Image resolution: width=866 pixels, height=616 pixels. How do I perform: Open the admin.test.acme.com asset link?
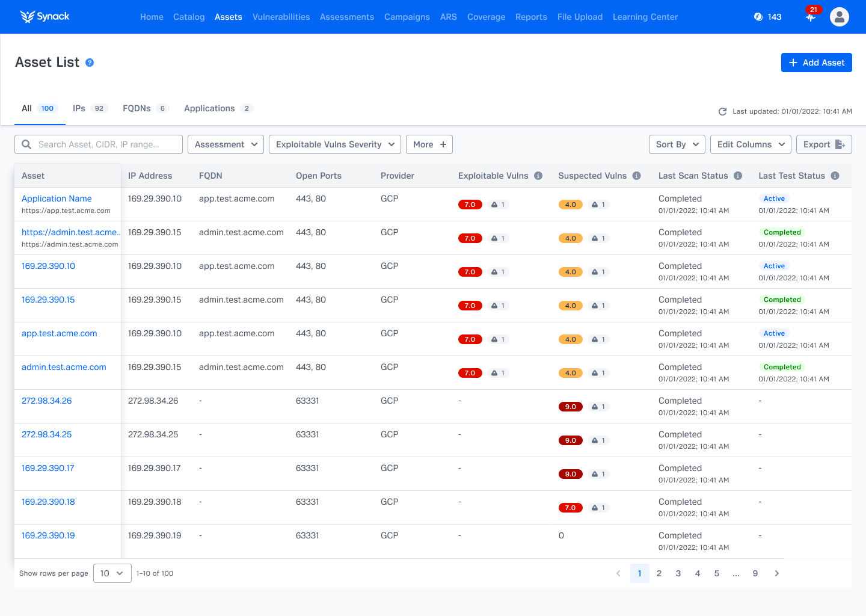click(x=64, y=367)
